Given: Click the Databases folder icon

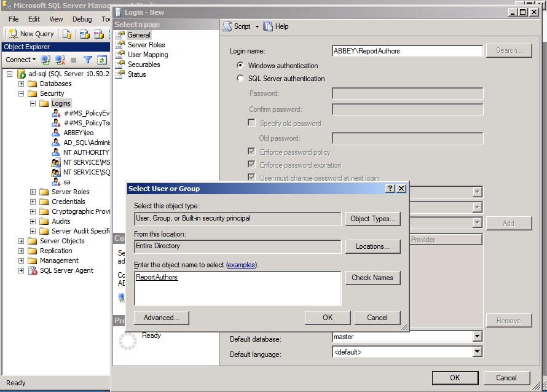Looking at the screenshot, I should pos(32,84).
